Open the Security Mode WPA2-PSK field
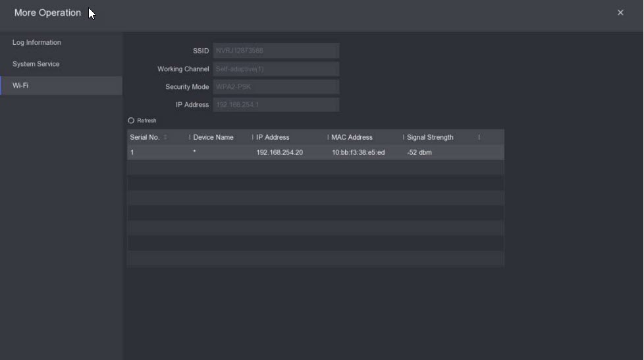The image size is (644, 360). coord(276,87)
